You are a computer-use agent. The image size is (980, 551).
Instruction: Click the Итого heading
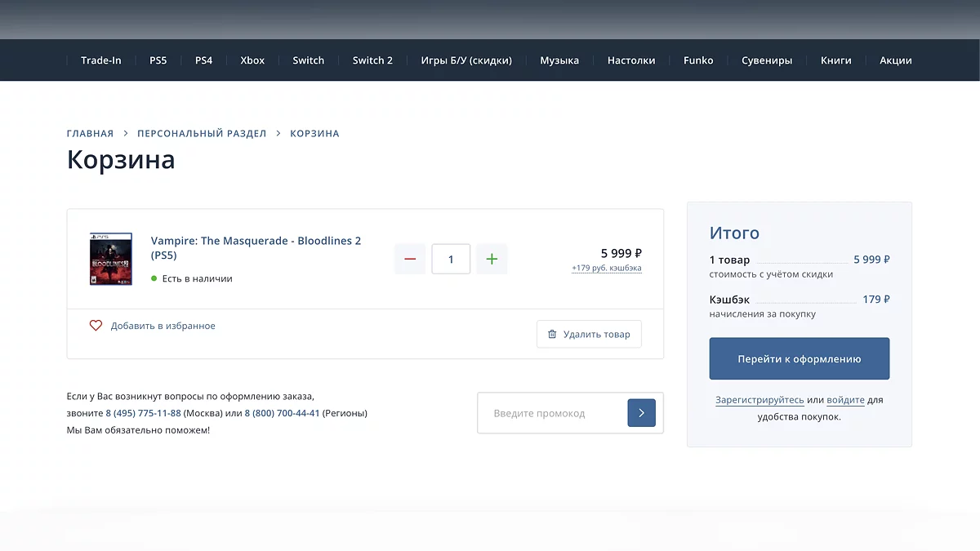tap(734, 233)
